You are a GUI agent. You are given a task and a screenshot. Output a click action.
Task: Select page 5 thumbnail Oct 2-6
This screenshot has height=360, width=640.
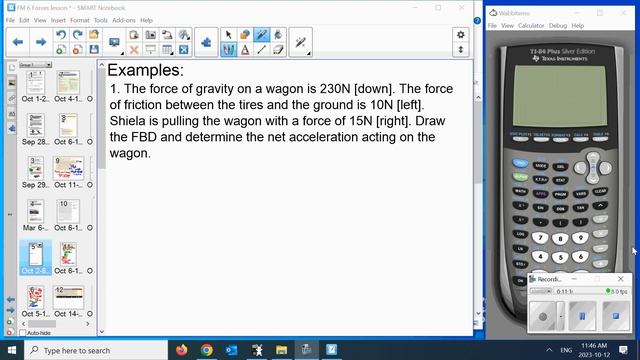[36, 258]
